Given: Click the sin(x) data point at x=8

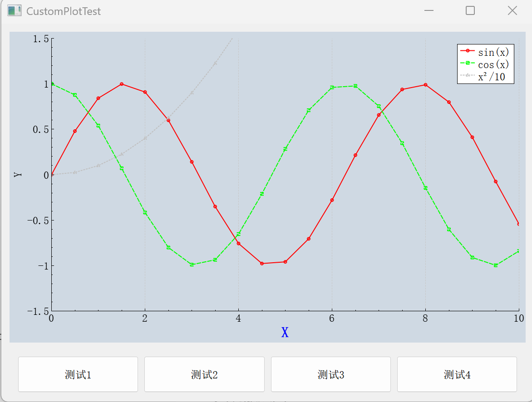Looking at the screenshot, I should (425, 85).
